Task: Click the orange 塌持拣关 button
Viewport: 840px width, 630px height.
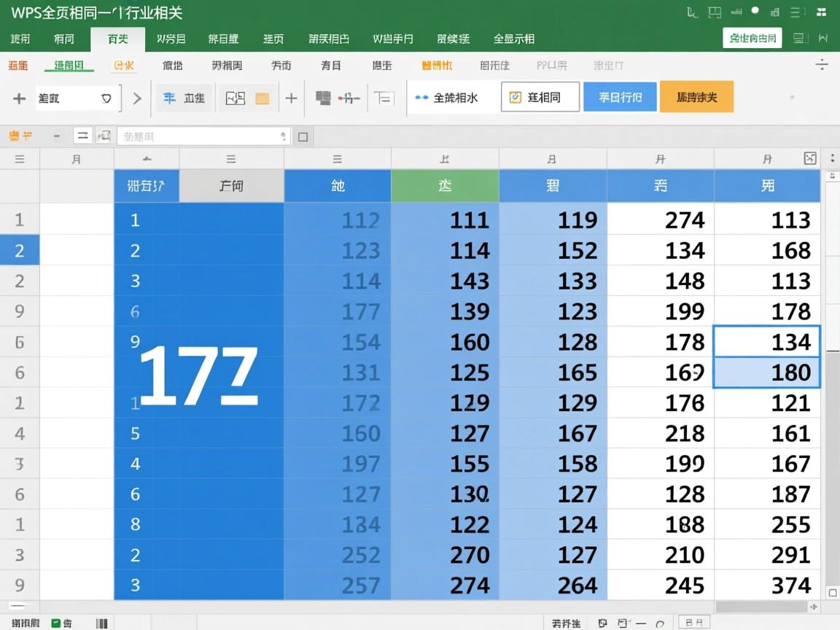Action: (x=696, y=96)
